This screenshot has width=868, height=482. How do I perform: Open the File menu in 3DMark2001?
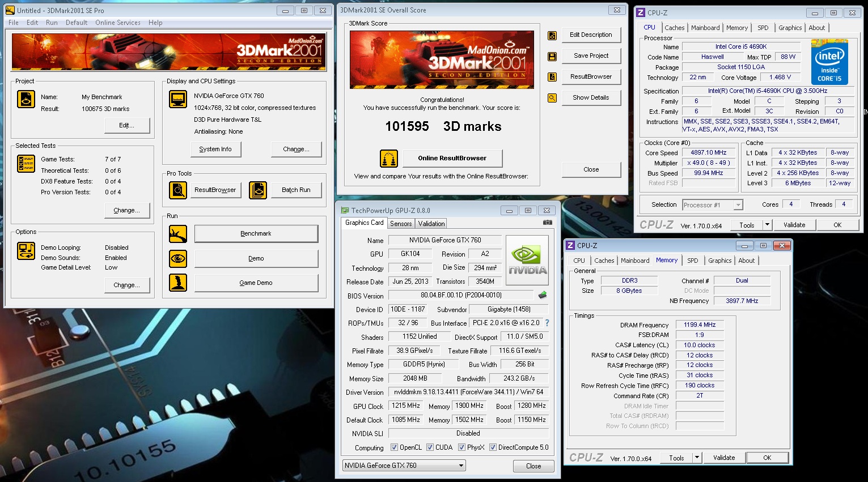pos(14,23)
